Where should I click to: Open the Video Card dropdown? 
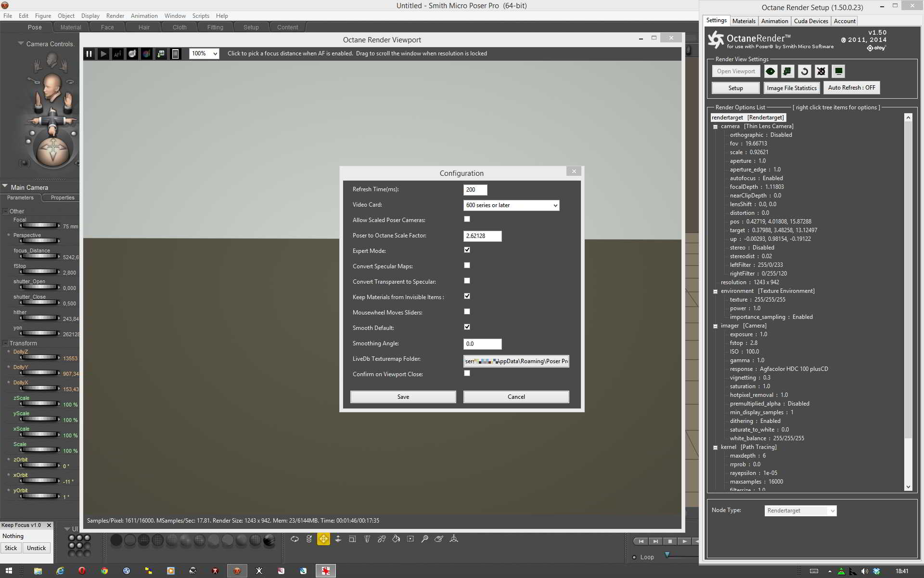click(511, 205)
